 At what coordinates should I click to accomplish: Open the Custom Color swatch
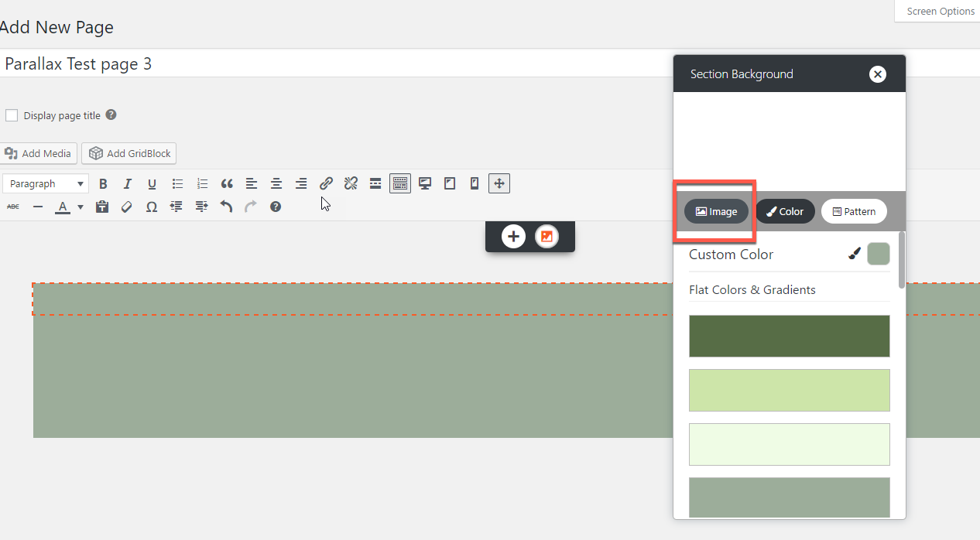(x=879, y=254)
